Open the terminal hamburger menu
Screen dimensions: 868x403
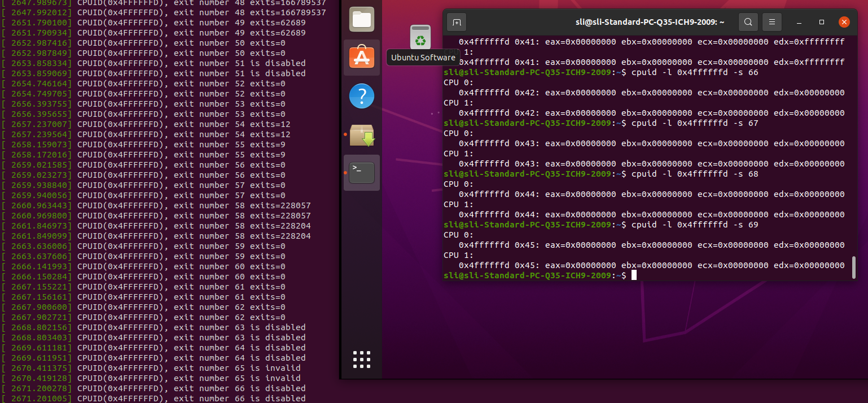[x=772, y=22]
